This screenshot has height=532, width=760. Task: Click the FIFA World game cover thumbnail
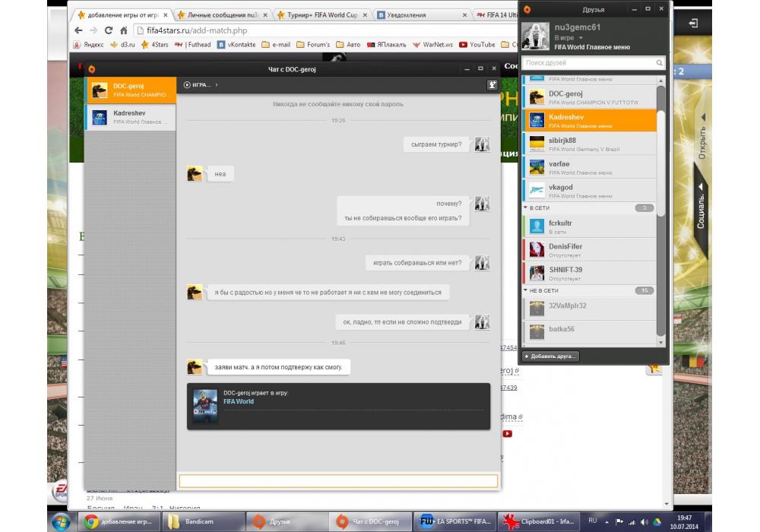(x=205, y=406)
